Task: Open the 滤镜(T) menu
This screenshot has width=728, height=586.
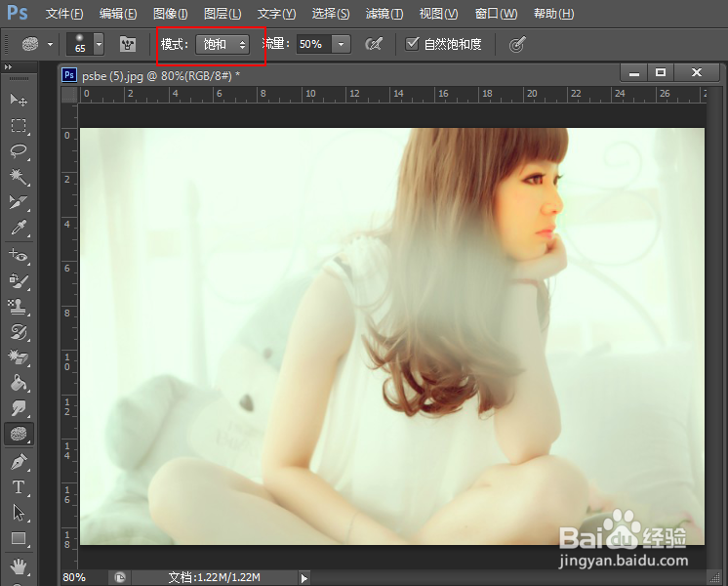Action: [384, 14]
